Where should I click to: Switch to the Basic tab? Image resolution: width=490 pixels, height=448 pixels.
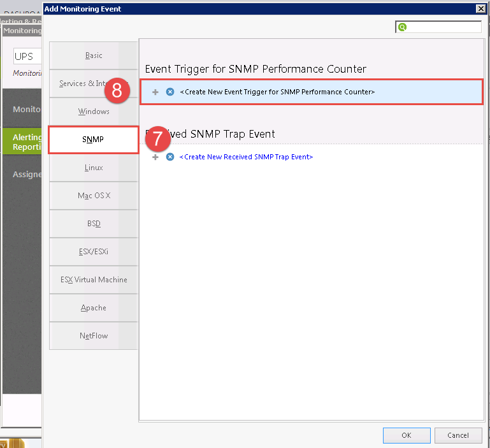tap(94, 55)
